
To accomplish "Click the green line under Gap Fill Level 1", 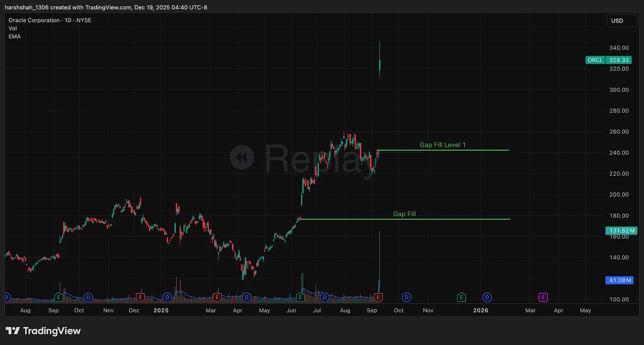I will [x=443, y=150].
